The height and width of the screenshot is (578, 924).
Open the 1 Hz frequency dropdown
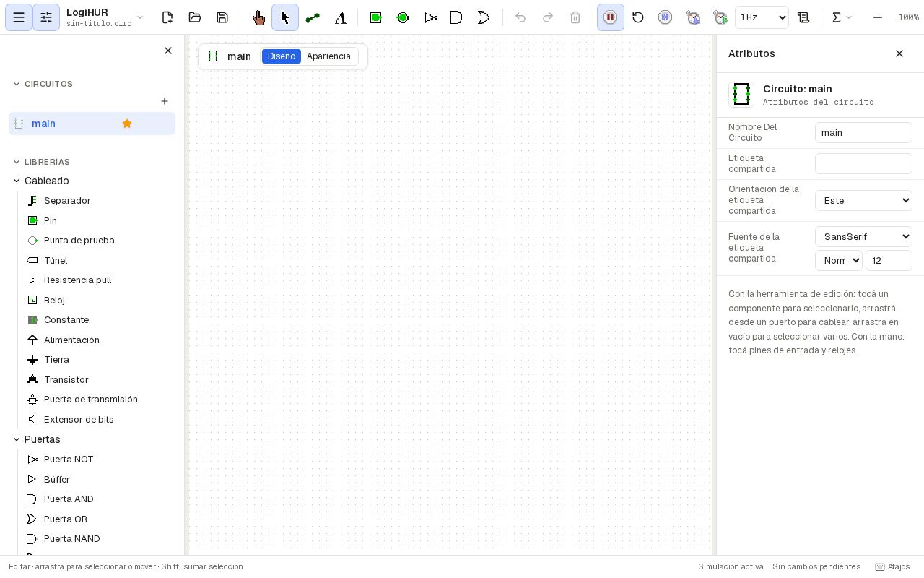pos(762,17)
